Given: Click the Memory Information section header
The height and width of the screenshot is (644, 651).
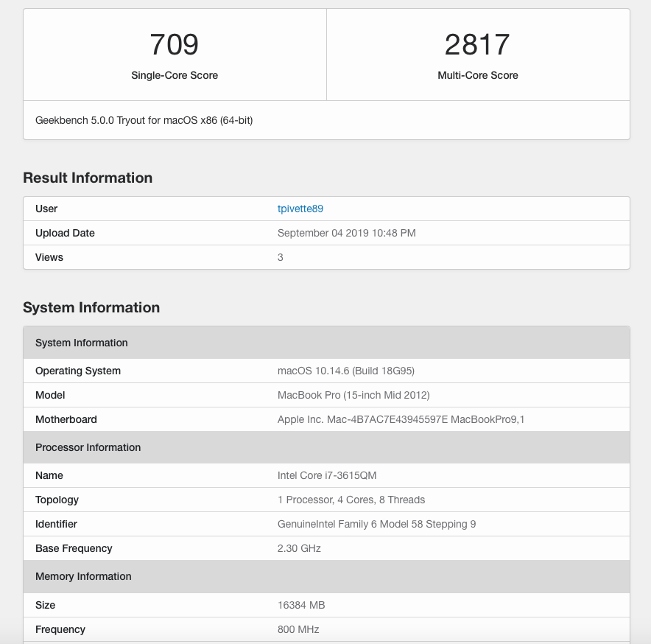Looking at the screenshot, I should click(326, 577).
